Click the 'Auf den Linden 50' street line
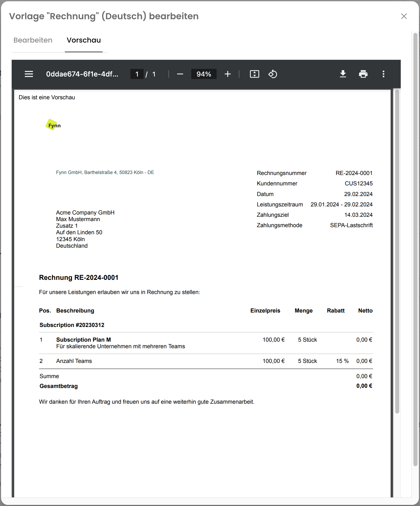The width and height of the screenshot is (420, 506). [79, 232]
